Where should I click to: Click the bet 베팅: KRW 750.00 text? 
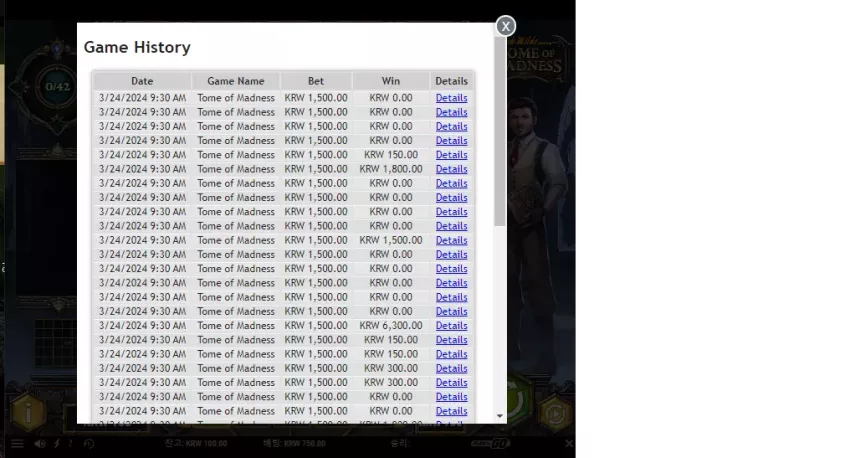pos(294,443)
